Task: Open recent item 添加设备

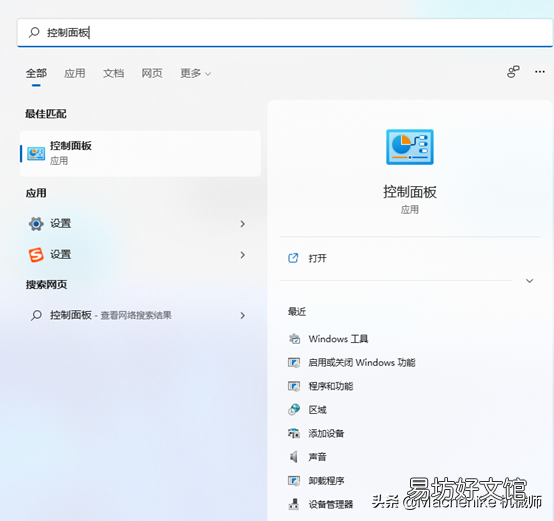Action: (326, 433)
